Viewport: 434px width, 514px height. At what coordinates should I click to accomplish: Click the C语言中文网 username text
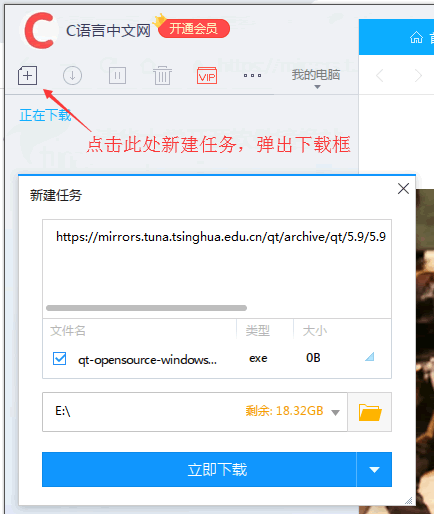(108, 31)
